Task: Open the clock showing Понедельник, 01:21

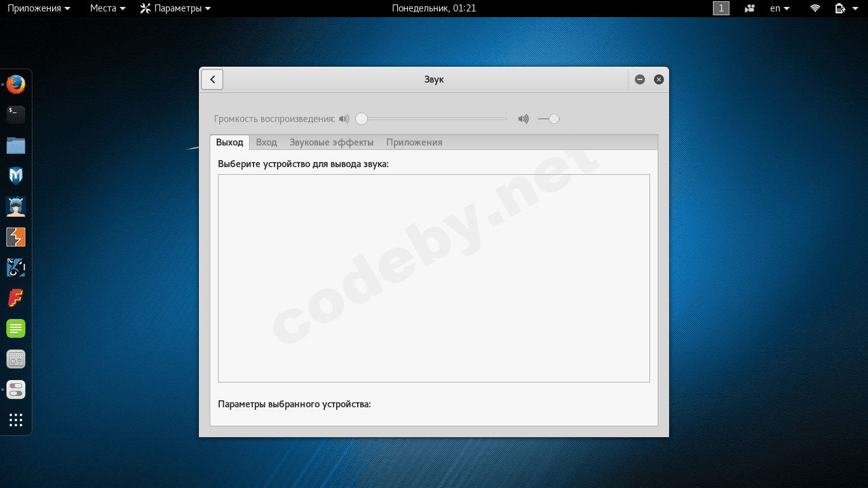Action: pyautogui.click(x=434, y=8)
